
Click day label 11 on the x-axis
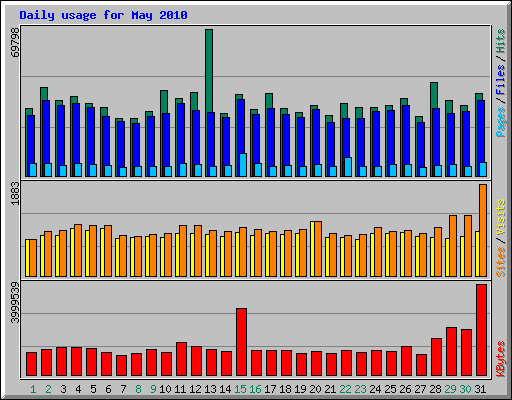coord(180,389)
